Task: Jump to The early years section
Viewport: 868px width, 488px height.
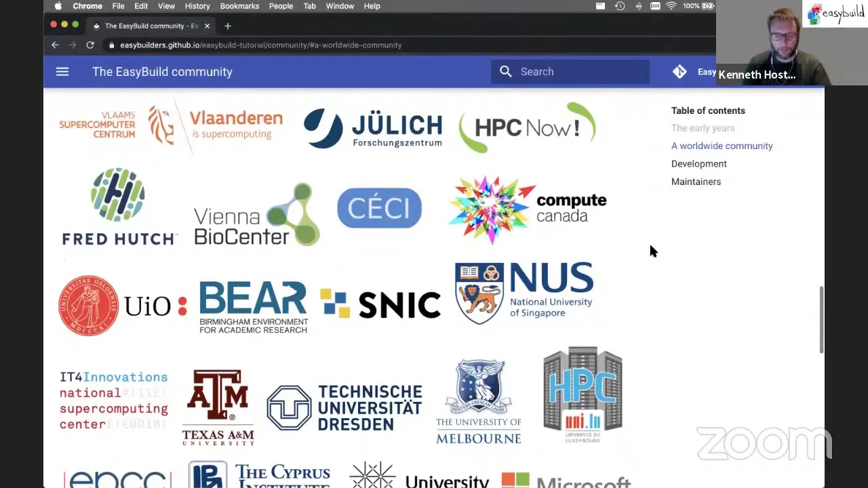Action: pyautogui.click(x=703, y=128)
